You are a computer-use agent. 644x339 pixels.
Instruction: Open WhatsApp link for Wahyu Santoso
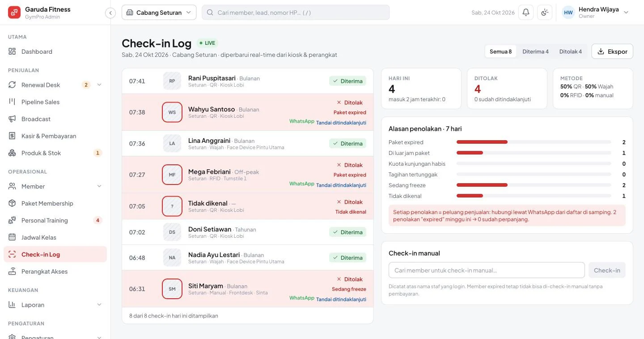[x=302, y=121]
